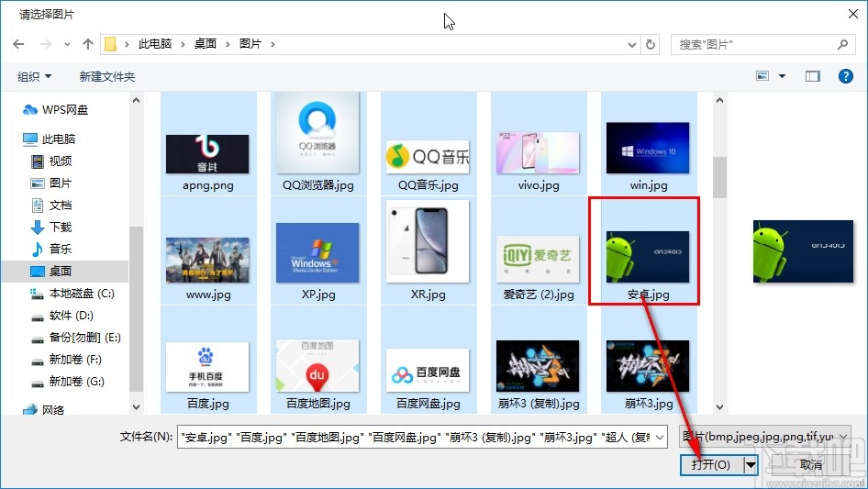Toggle the preview pane
The width and height of the screenshot is (868, 489).
point(813,76)
